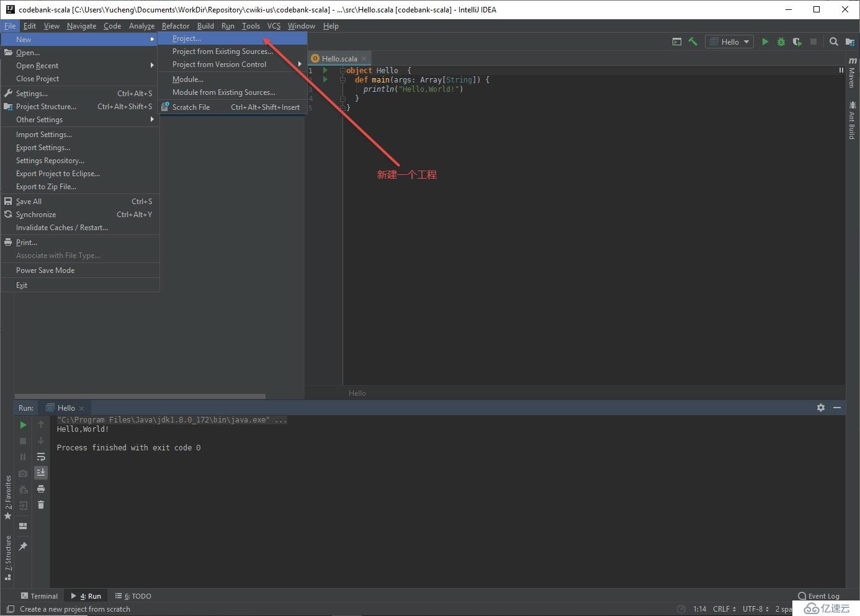Expand the Open Recent submenu
Image resolution: width=860 pixels, height=616 pixels.
pos(80,66)
